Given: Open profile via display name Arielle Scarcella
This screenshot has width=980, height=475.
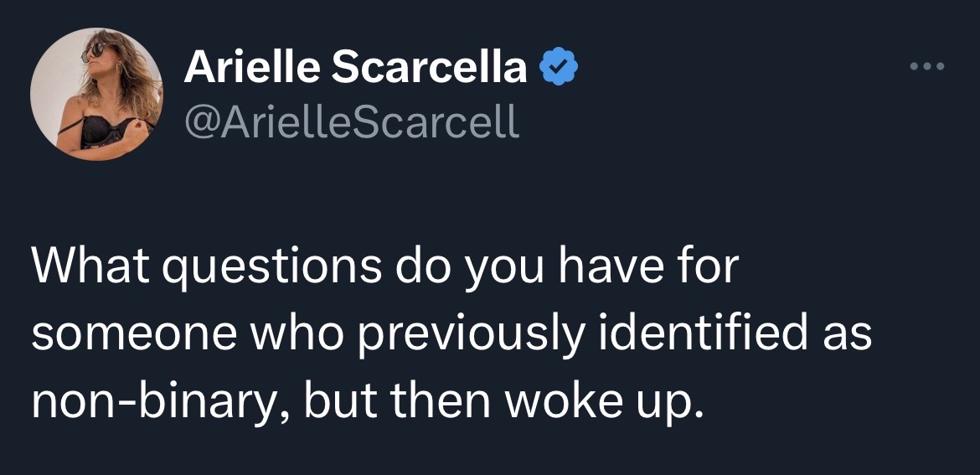Looking at the screenshot, I should click(x=356, y=68).
